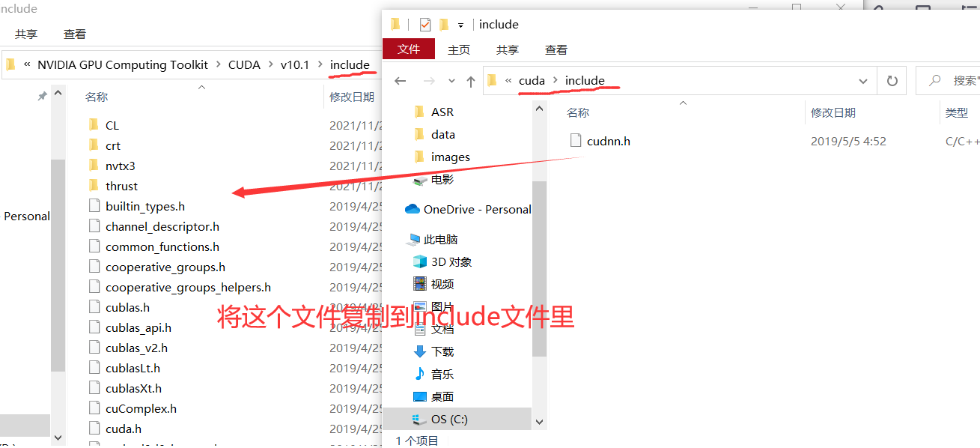This screenshot has width=980, height=448.
Task: Click the cuda breadcrumb in address bar
Action: tap(532, 80)
